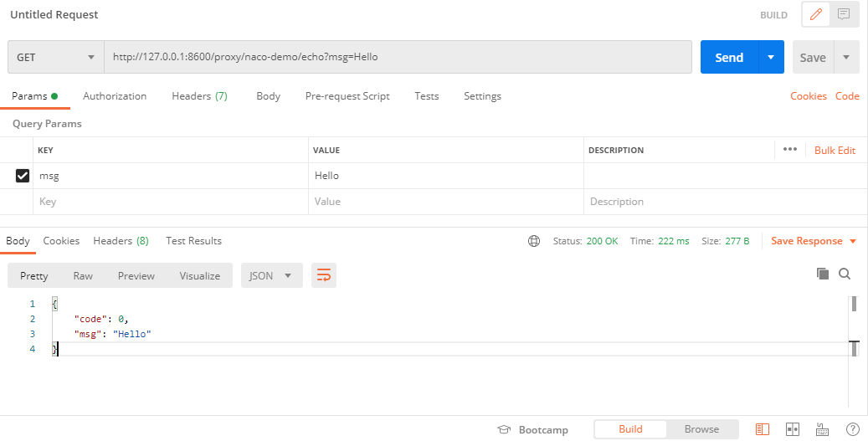
Task: Switch to Build mode
Action: click(630, 428)
